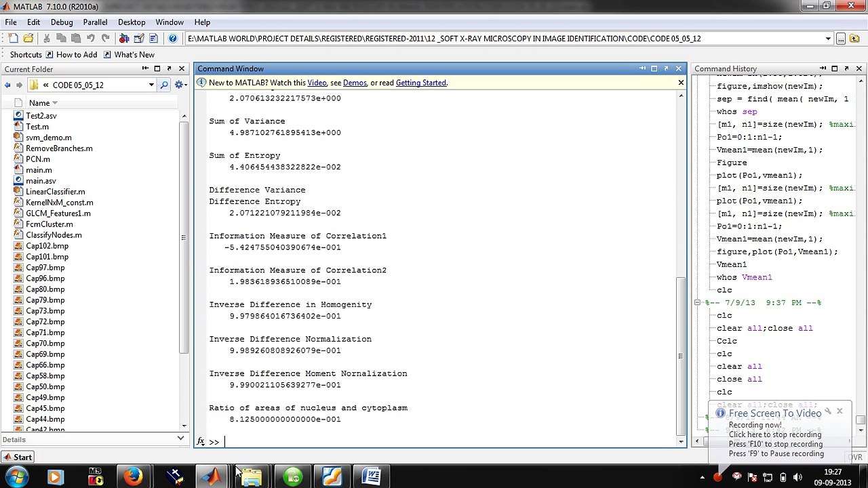Click the New M-file toolbar icon
Screen dimensions: 868x488
pos(13,39)
